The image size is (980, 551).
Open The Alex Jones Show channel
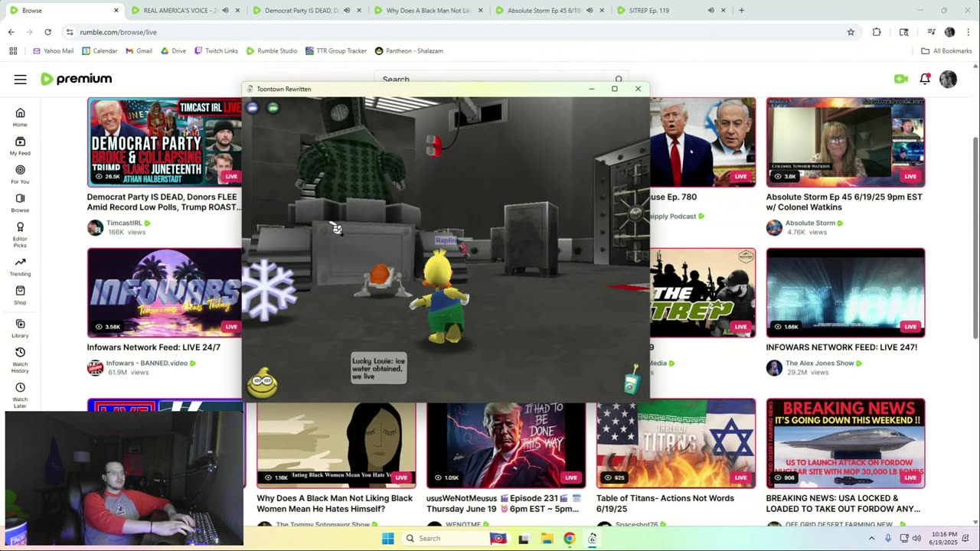coord(820,363)
